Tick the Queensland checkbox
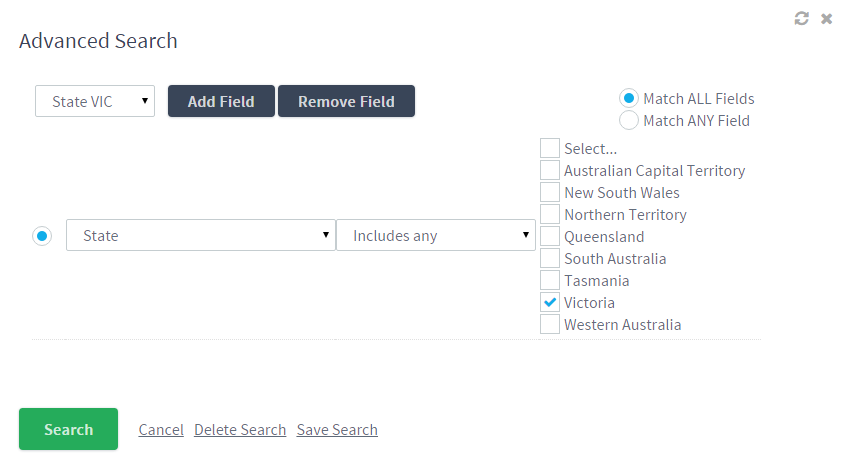The image size is (843, 464). click(x=549, y=236)
